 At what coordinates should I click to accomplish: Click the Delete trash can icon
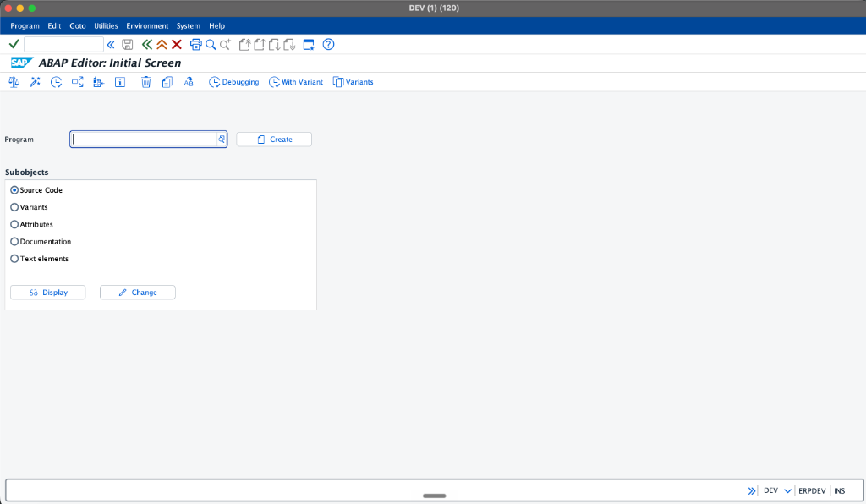point(145,82)
